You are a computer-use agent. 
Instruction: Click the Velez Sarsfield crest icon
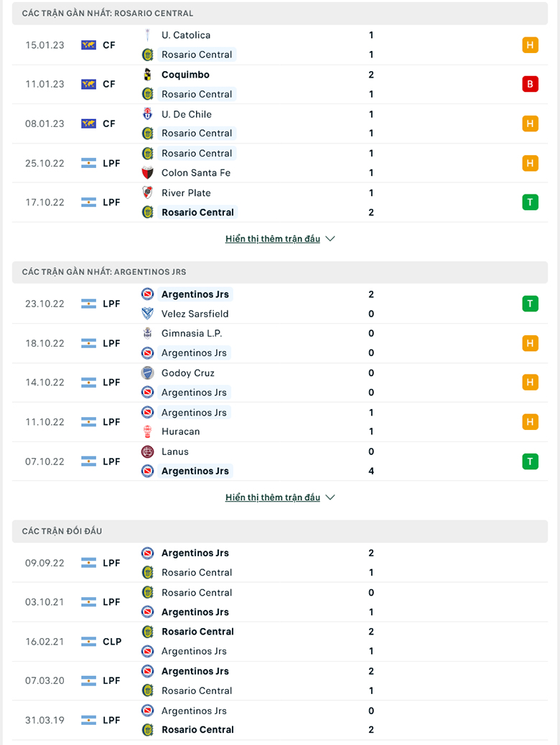(x=148, y=314)
